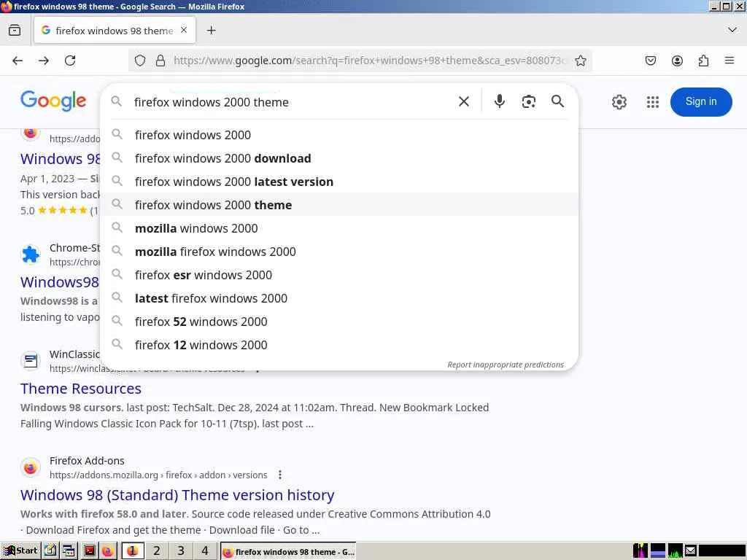This screenshot has width=747, height=560.
Task: Select suggestion mozilla firefox windows 2000
Action: (x=340, y=252)
